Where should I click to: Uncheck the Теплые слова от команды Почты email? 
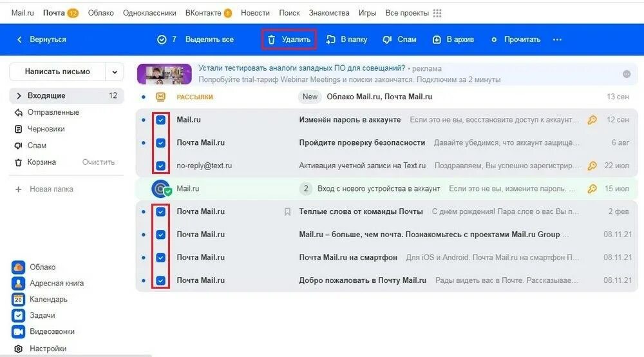(160, 211)
